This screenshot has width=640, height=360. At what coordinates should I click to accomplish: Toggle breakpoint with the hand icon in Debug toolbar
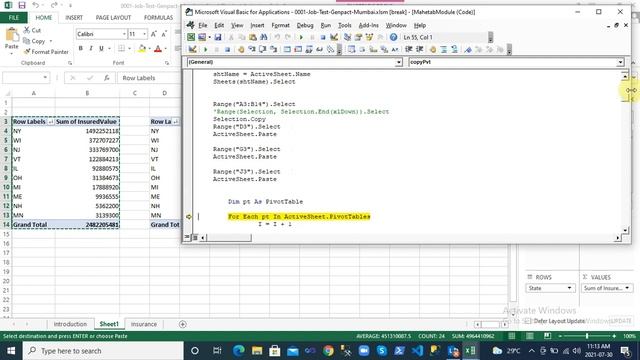click(241, 49)
